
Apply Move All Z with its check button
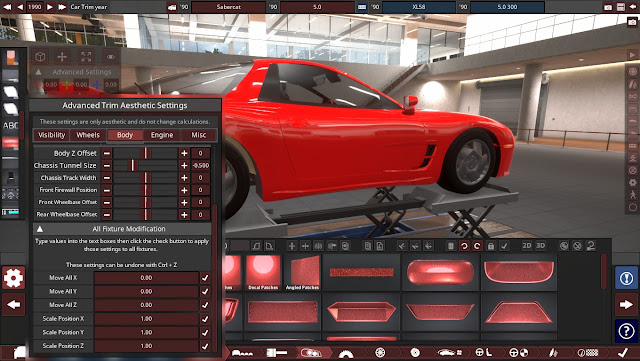click(x=205, y=305)
